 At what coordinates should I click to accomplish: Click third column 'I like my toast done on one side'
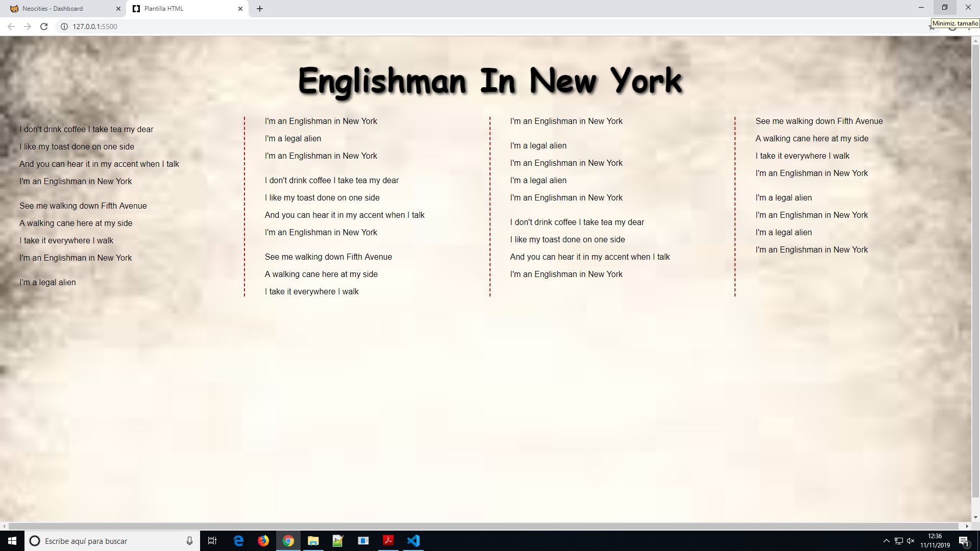[x=568, y=240]
